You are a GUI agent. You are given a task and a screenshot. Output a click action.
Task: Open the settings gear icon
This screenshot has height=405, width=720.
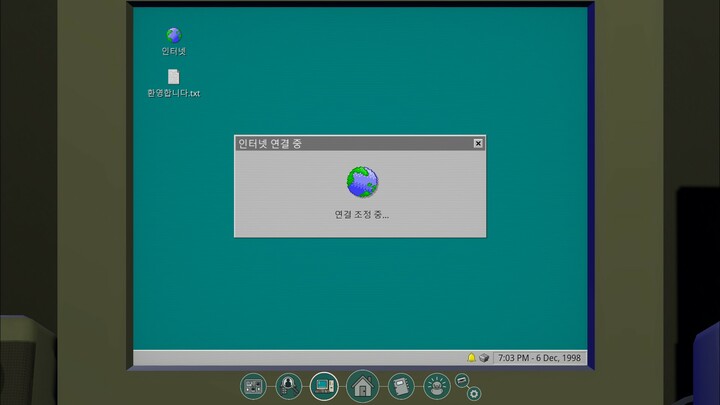(x=474, y=393)
